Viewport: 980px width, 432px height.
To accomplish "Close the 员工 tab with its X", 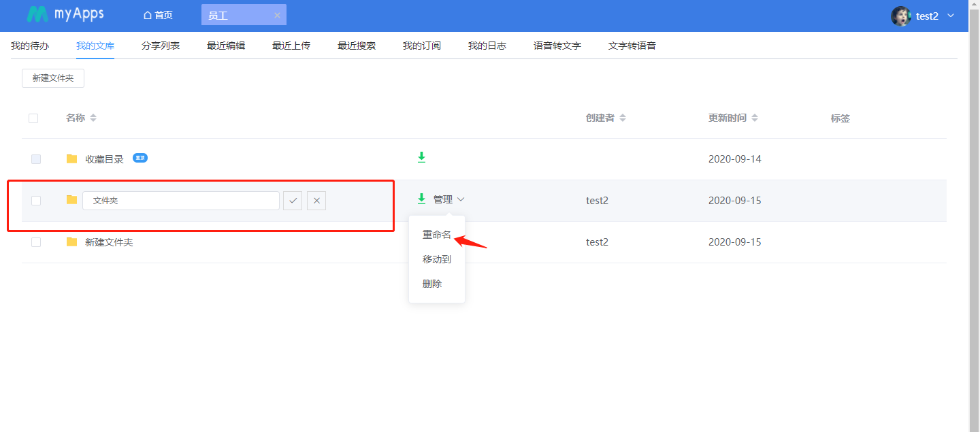I will tap(277, 15).
